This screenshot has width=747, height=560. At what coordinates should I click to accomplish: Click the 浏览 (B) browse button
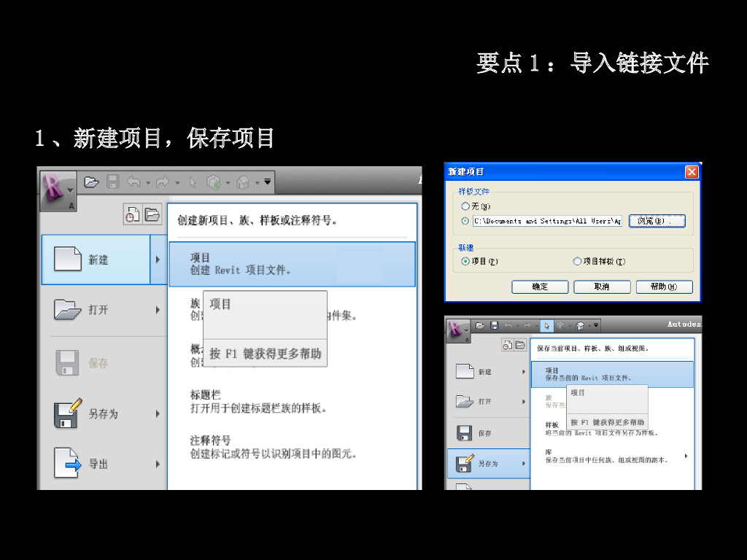(657, 221)
